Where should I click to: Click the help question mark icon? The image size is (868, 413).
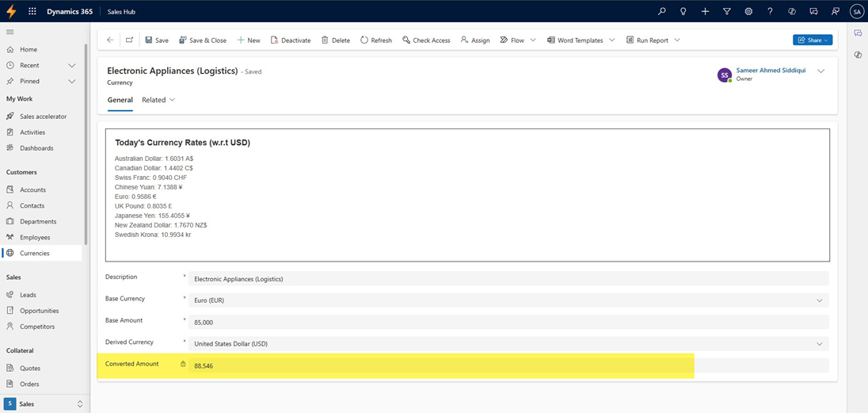(770, 11)
